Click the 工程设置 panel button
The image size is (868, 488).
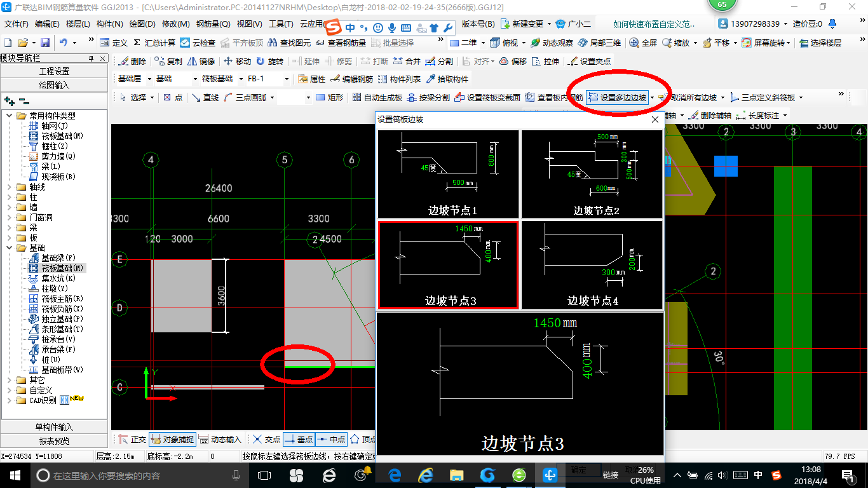tap(54, 71)
